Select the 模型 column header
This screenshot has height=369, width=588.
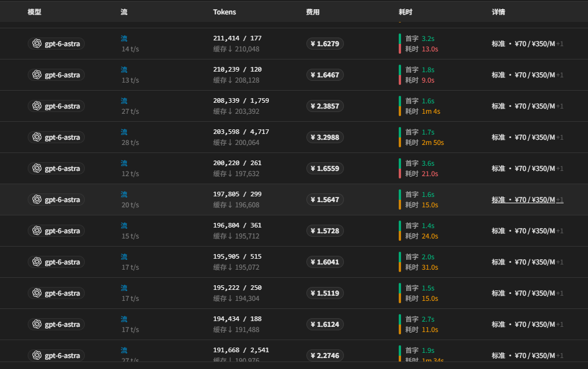pyautogui.click(x=35, y=12)
